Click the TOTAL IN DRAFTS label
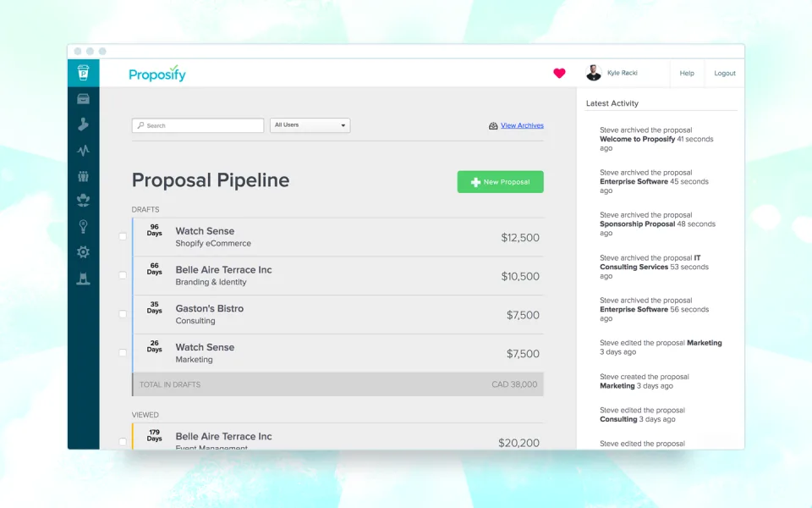This screenshot has height=508, width=812. tap(170, 384)
